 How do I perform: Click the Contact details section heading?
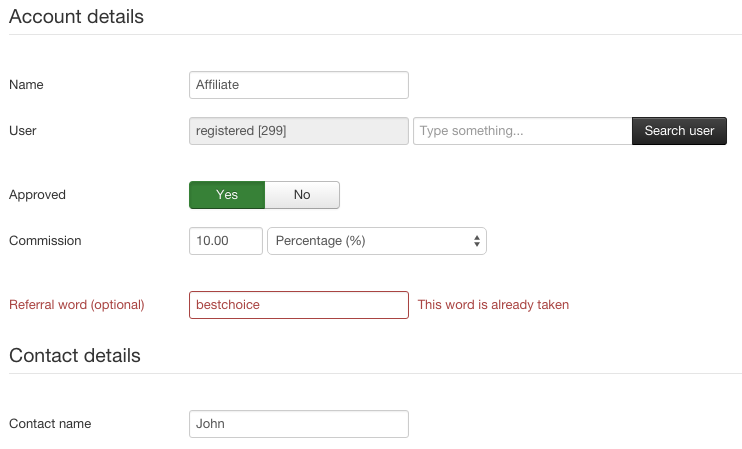(x=75, y=355)
